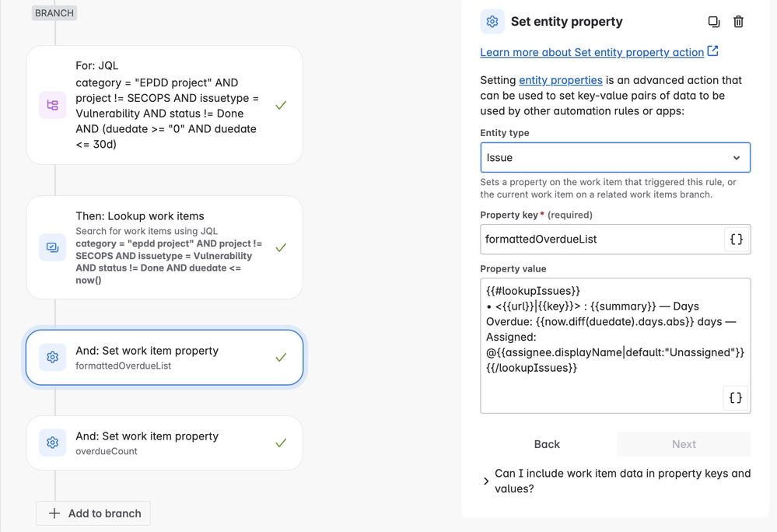The height and width of the screenshot is (532, 777).
Task: Click the Add to branch button
Action: point(93,513)
